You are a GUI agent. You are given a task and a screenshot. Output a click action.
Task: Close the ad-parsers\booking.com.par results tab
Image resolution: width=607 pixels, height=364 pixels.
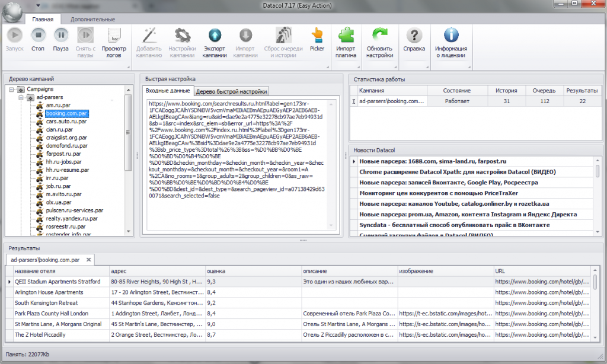89,260
